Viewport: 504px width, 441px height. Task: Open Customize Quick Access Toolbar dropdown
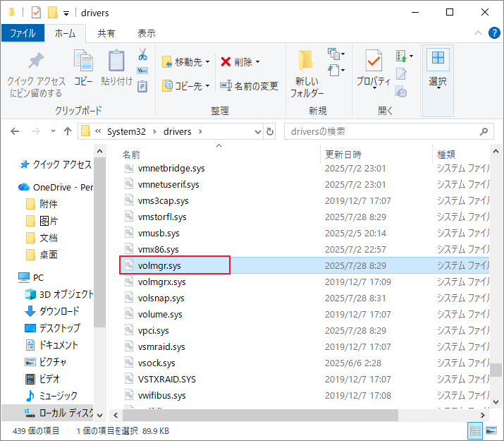pos(66,13)
